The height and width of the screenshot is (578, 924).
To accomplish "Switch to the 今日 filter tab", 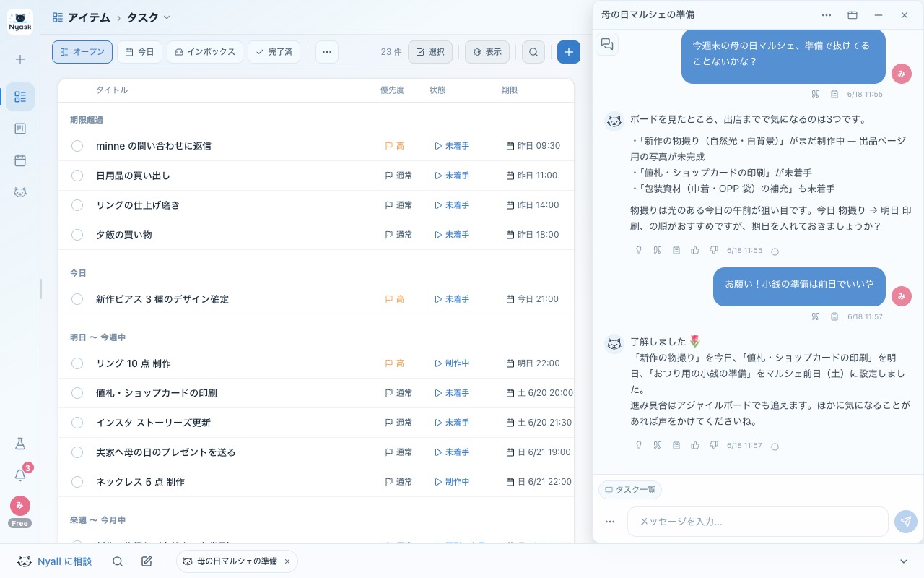I will pyautogui.click(x=139, y=52).
